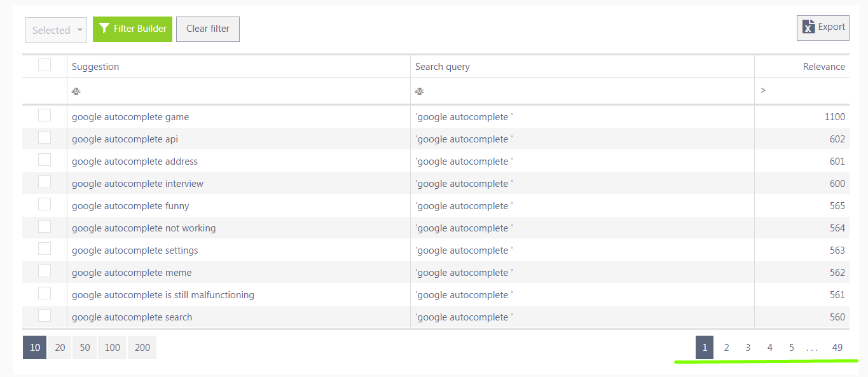Click relevance value 560
Viewport: 868px width, 377px height.
click(x=837, y=317)
